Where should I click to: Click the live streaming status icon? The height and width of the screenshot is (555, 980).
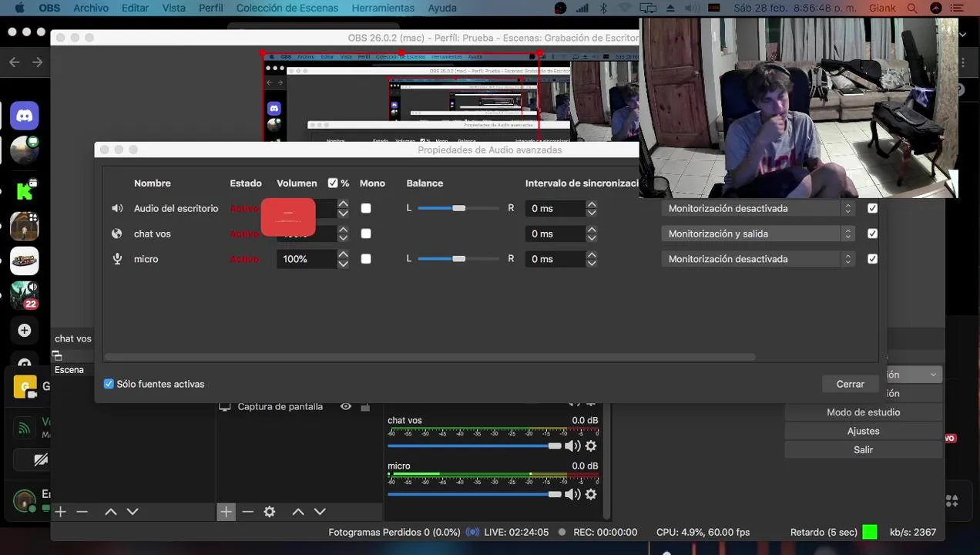coord(472,532)
